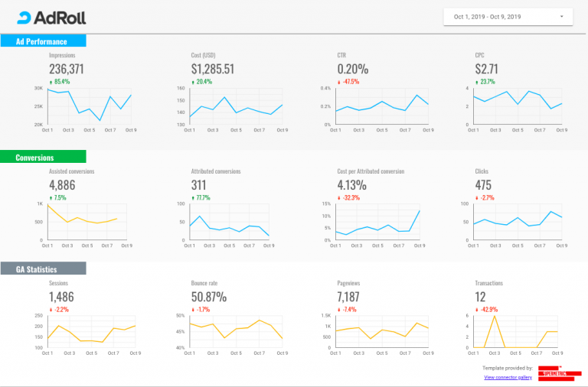Click the Transactions line chart
This screenshot has width=588, height=387.
tap(514, 333)
